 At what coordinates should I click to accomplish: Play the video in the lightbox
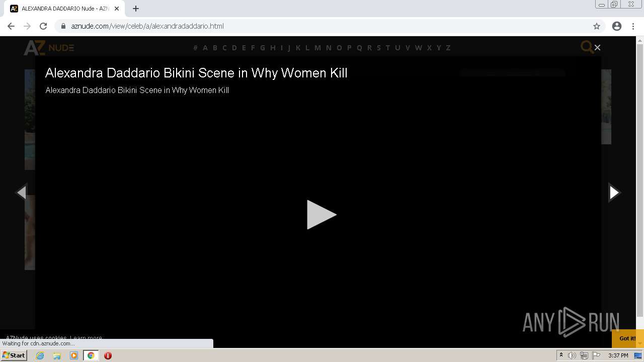[321, 215]
